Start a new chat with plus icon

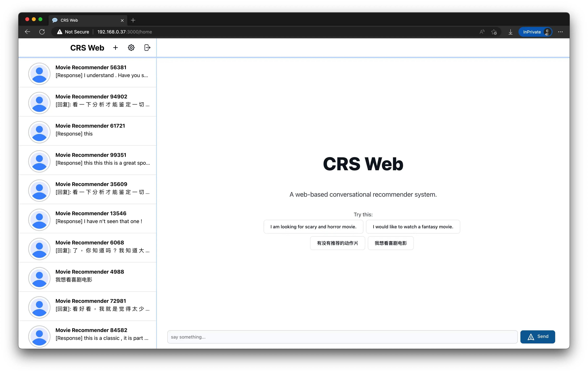(115, 48)
